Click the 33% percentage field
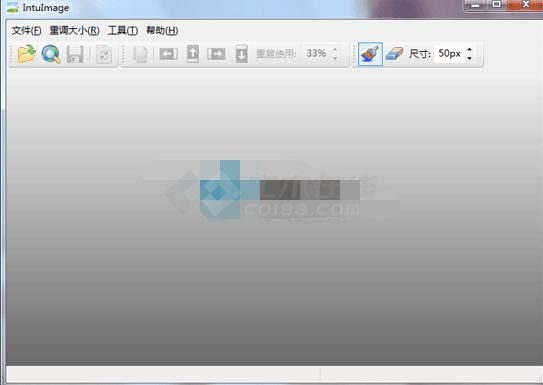Viewport: 543px width, 385px height. pyautogui.click(x=316, y=54)
